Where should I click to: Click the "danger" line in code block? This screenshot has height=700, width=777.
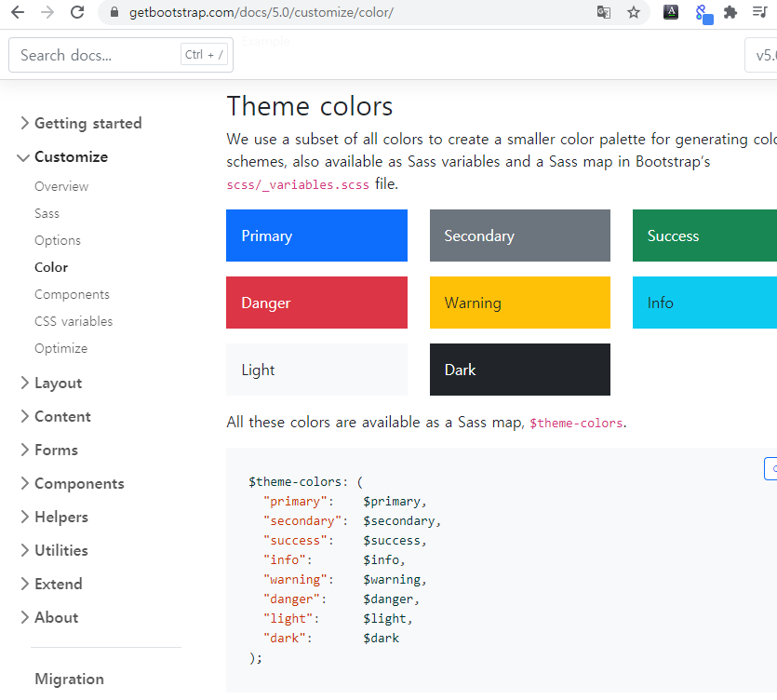tap(342, 599)
